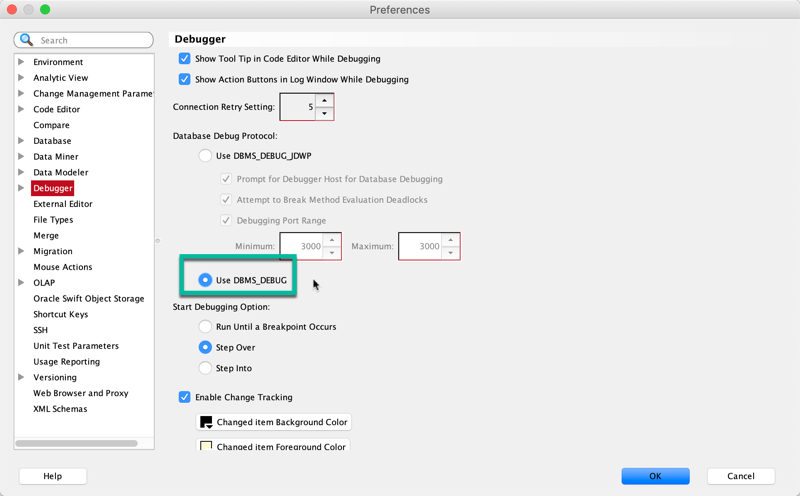Click inside the Search field
The image size is (800, 496).
[92, 40]
